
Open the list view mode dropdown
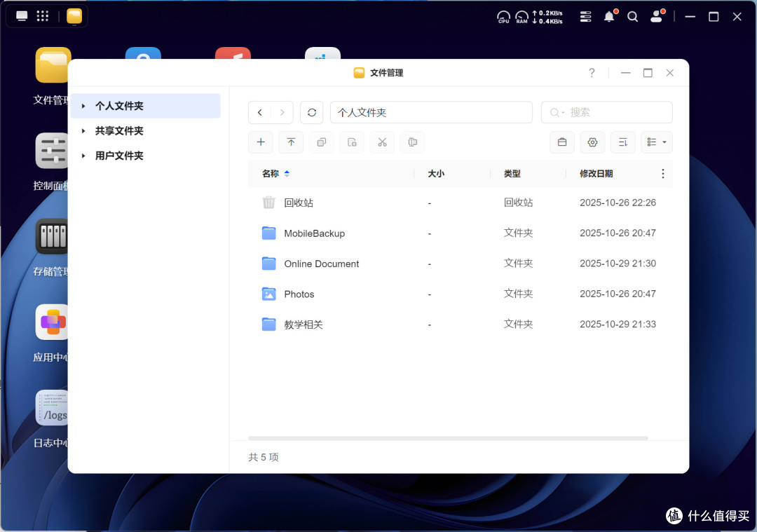click(x=657, y=142)
